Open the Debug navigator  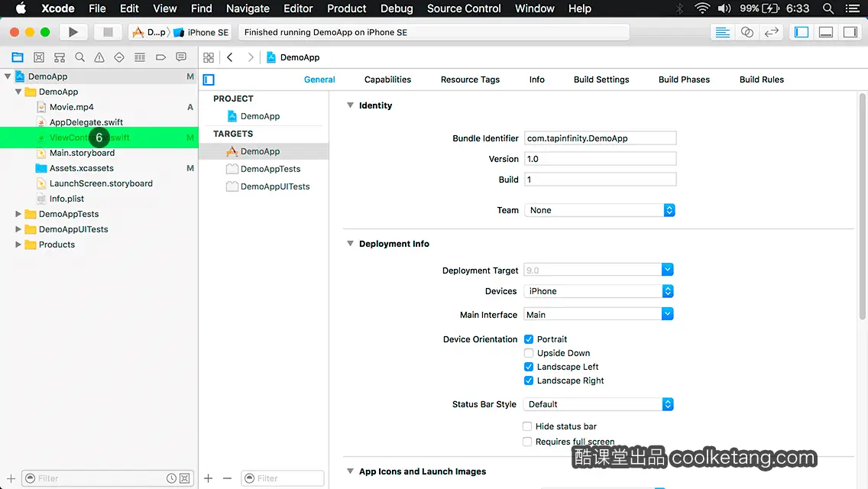[140, 57]
